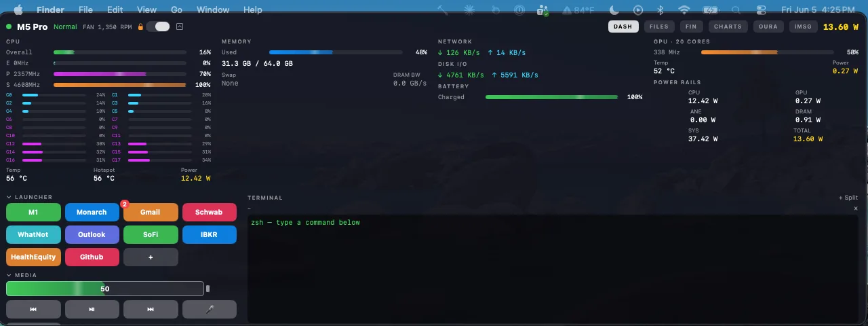Minimize the terminal with the dash

249,209
